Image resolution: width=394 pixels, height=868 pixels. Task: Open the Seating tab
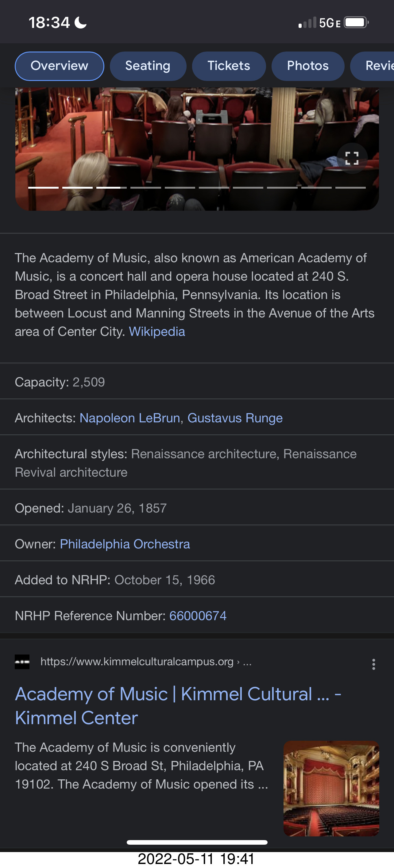tap(148, 66)
